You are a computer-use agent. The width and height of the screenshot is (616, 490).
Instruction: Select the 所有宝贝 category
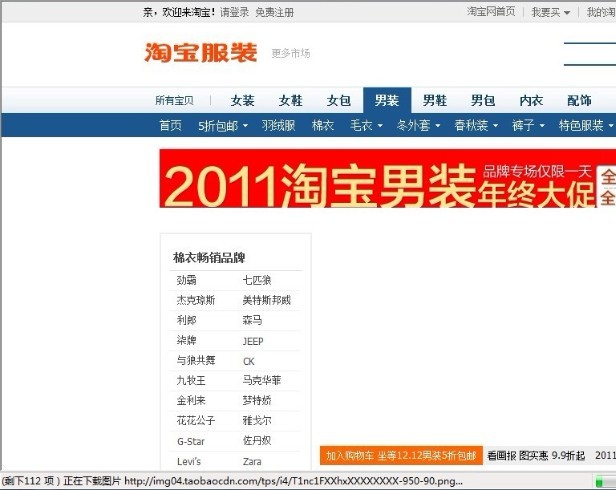coord(174,101)
